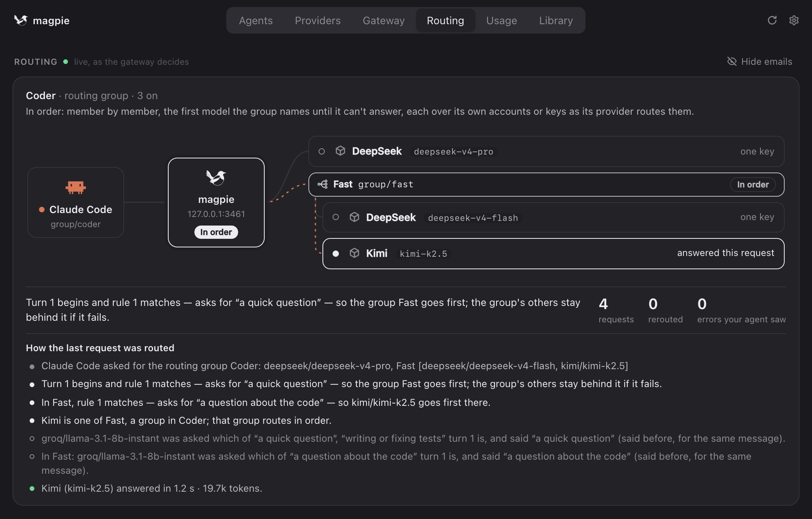Click the In order badge on the Fast group row
The width and height of the screenshot is (812, 519).
pyautogui.click(x=753, y=185)
